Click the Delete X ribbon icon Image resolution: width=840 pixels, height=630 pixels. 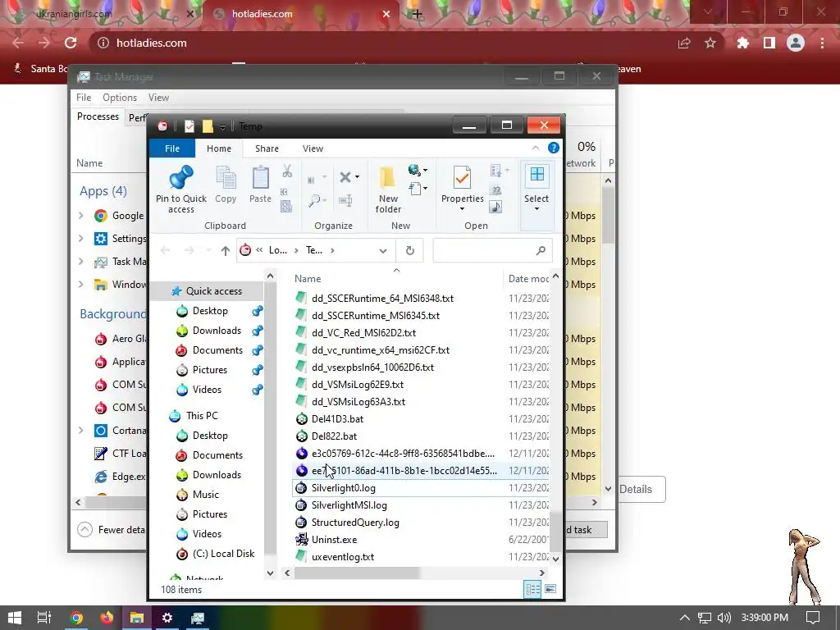pos(345,177)
